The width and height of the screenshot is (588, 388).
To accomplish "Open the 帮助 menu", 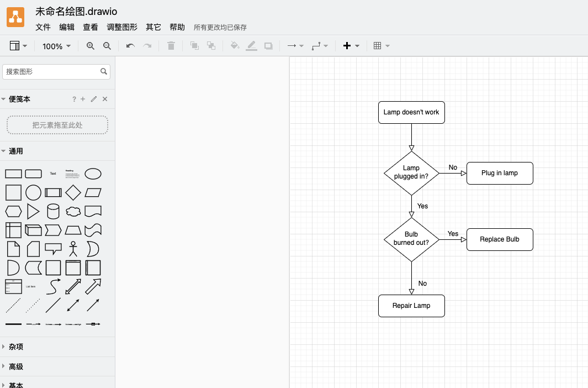I will click(177, 27).
